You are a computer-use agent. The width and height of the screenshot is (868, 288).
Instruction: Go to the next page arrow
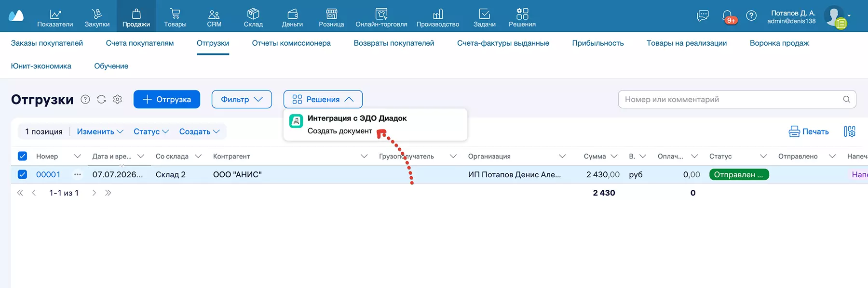[94, 193]
